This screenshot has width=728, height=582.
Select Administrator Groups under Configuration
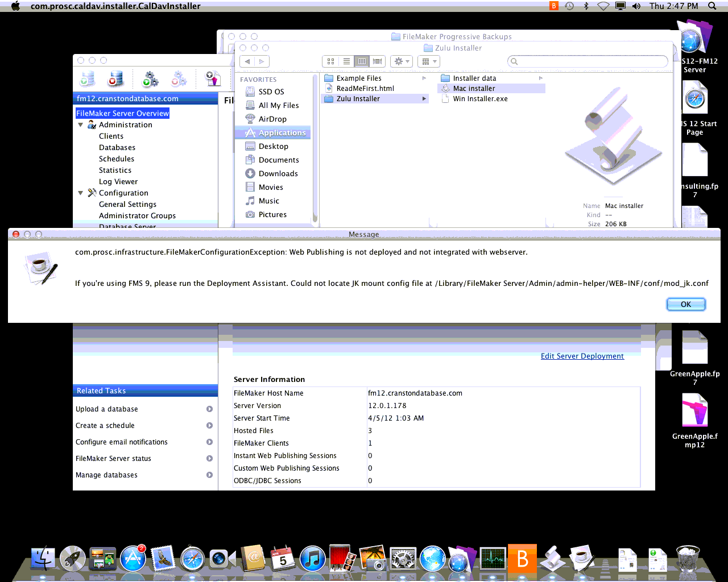pos(137,216)
